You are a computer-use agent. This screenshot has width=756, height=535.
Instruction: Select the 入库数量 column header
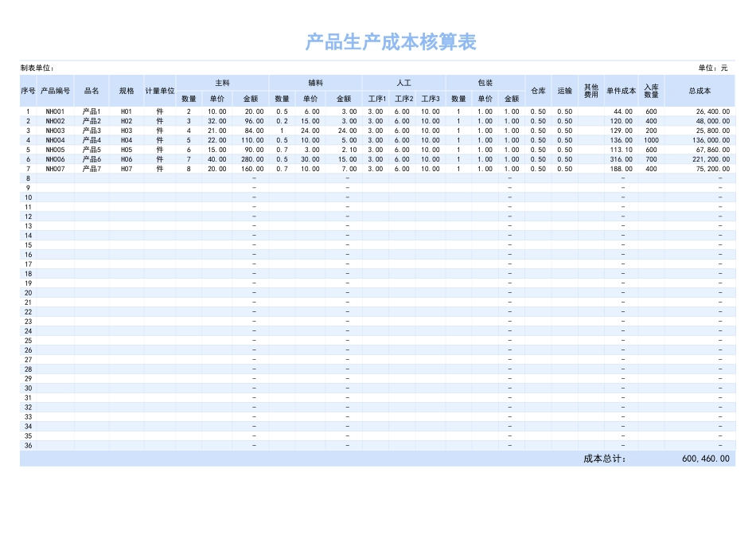click(653, 90)
